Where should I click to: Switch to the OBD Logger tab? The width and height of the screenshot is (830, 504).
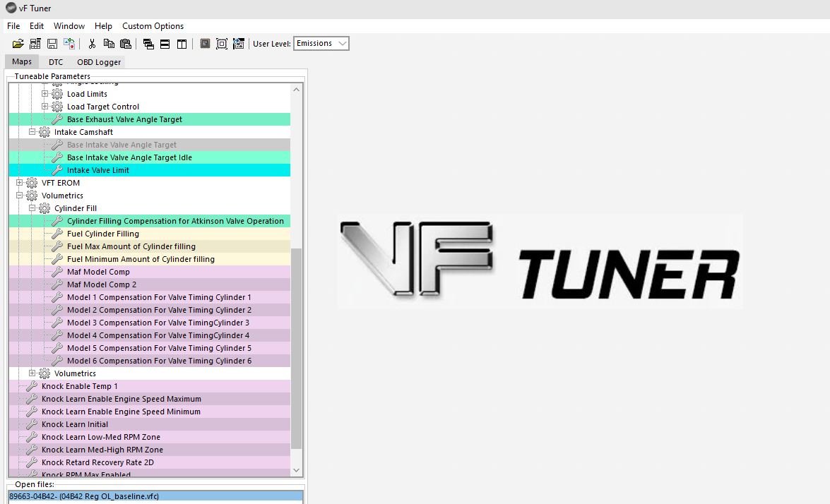click(99, 62)
